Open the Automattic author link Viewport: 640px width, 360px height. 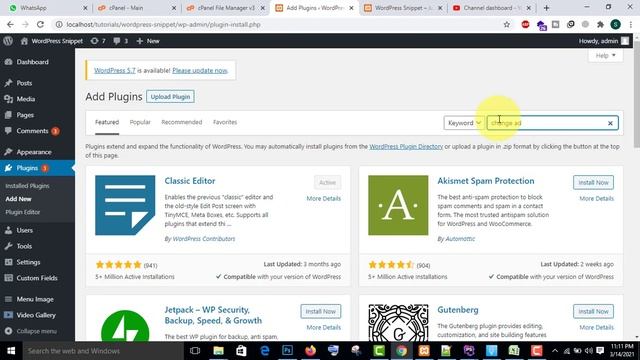[x=460, y=239]
